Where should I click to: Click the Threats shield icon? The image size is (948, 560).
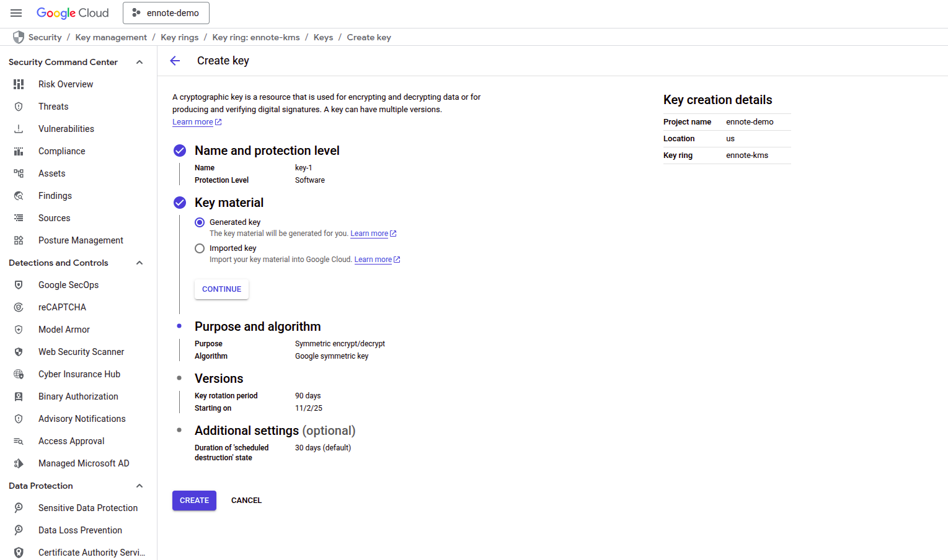click(19, 107)
